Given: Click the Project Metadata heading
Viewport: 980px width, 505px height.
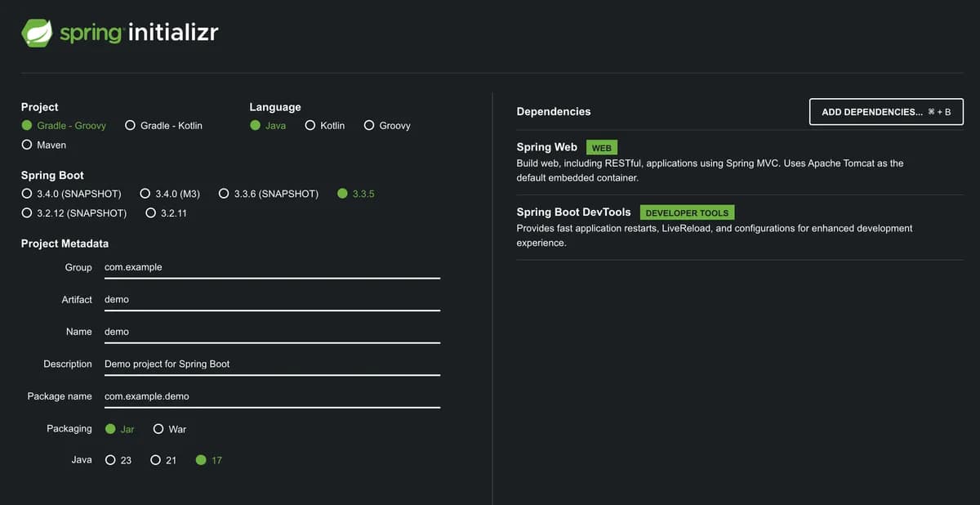Looking at the screenshot, I should [x=65, y=244].
